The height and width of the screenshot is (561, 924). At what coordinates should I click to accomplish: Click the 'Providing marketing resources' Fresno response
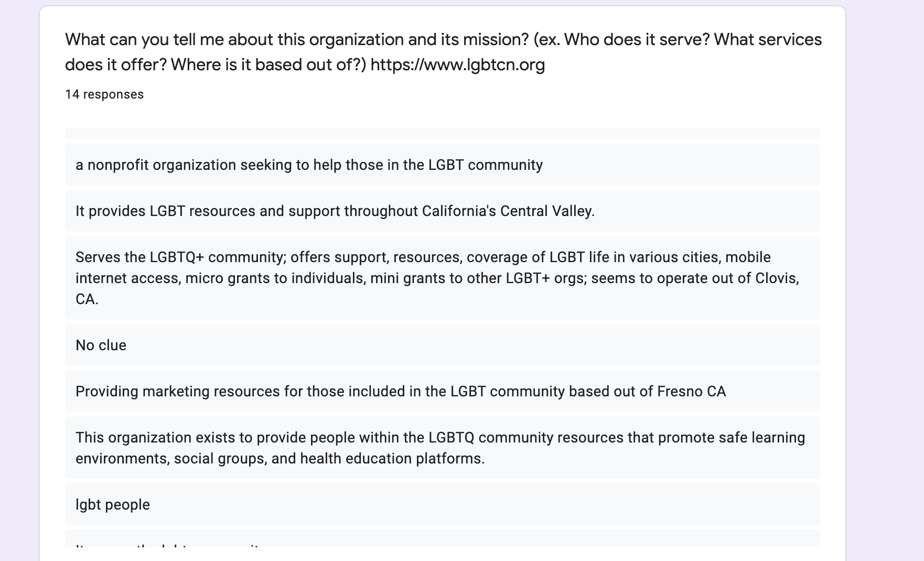click(443, 391)
